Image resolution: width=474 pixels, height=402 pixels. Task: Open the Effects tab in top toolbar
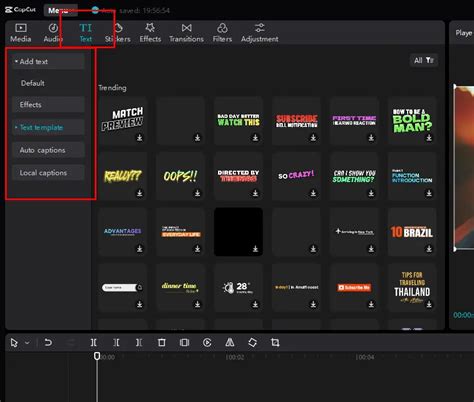tap(150, 33)
